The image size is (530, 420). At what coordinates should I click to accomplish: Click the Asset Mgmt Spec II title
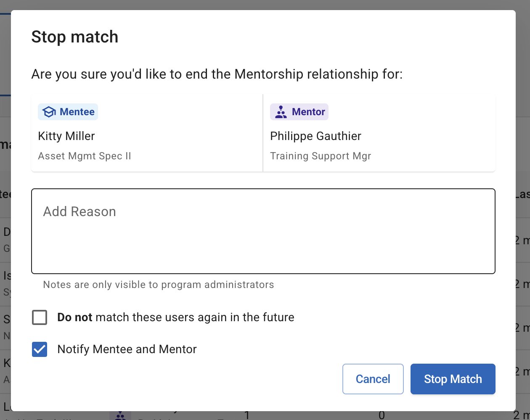click(85, 156)
